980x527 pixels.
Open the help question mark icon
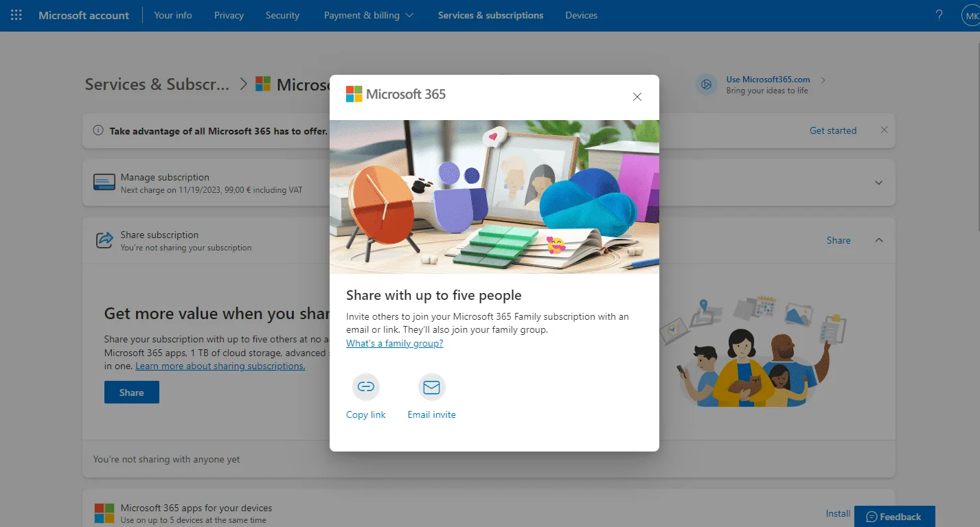(939, 15)
